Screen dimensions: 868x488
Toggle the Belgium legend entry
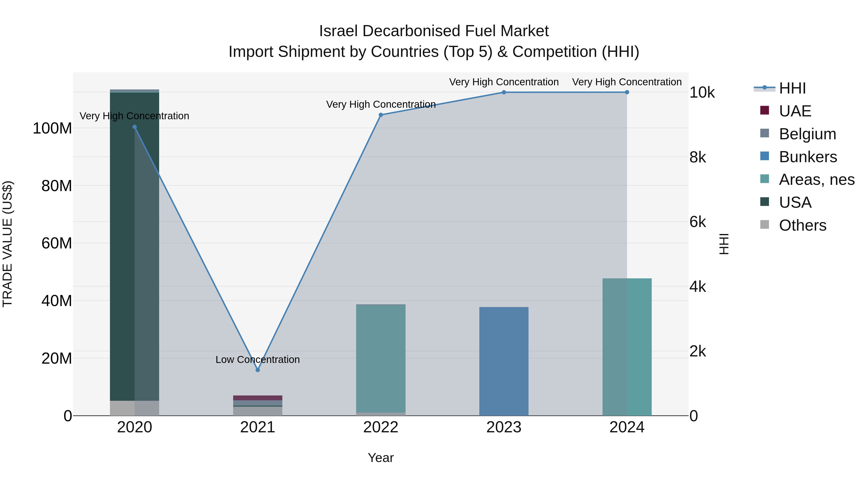798,134
